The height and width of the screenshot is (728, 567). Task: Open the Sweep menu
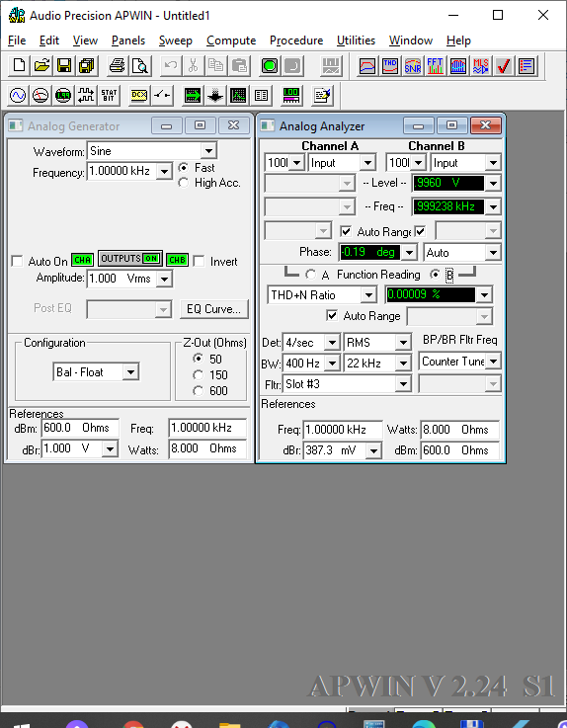pyautogui.click(x=176, y=40)
